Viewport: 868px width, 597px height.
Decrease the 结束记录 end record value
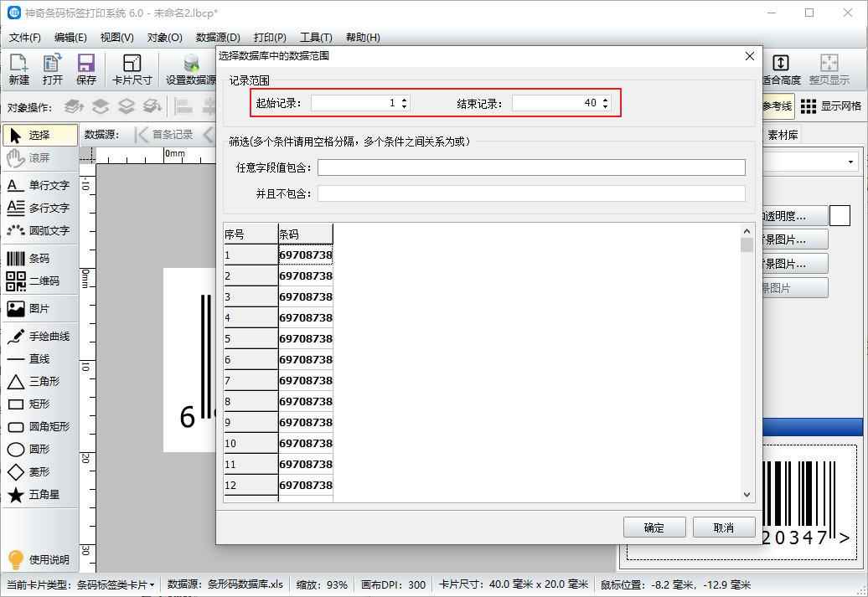605,106
